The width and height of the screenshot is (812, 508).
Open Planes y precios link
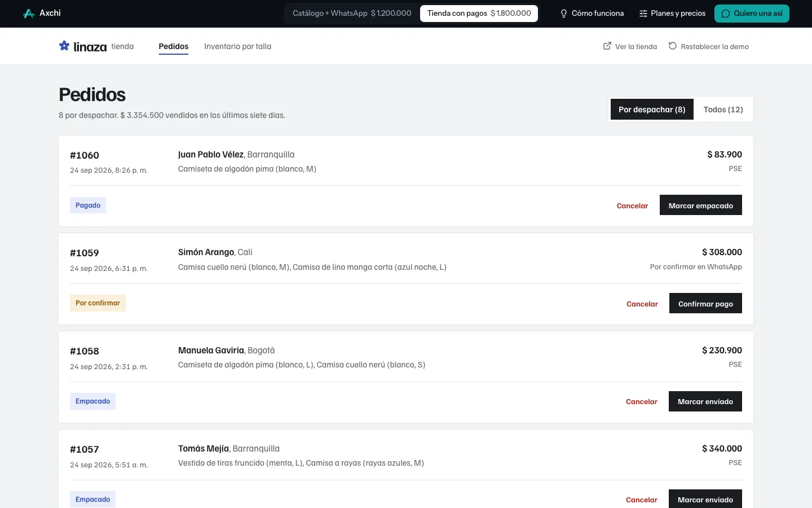coord(672,13)
